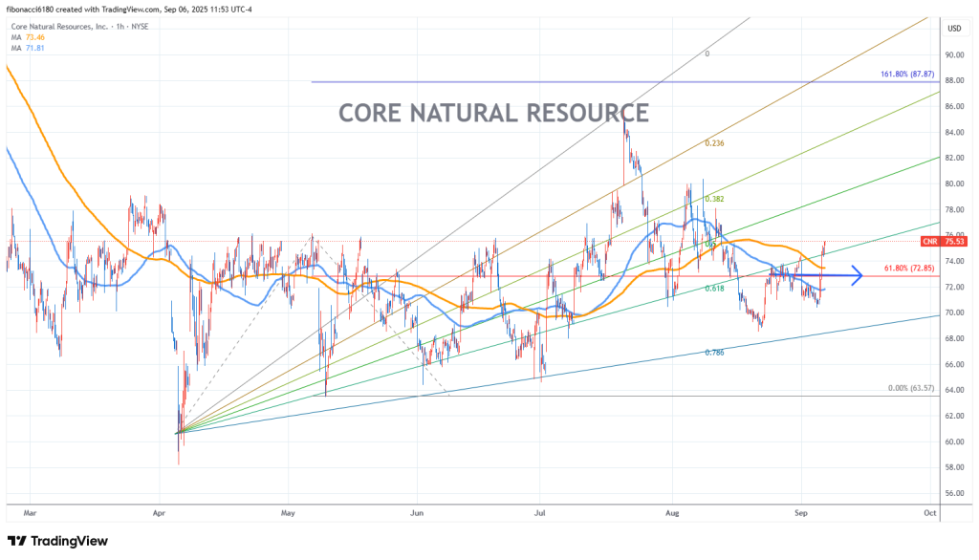Screen dimensions: 979x560
Task: Click the blue arrow pointing at 61.80% level
Action: coord(842,277)
